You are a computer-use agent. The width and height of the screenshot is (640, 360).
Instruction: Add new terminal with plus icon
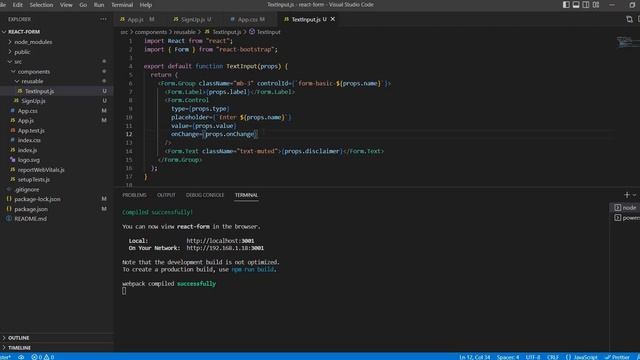pos(627,195)
